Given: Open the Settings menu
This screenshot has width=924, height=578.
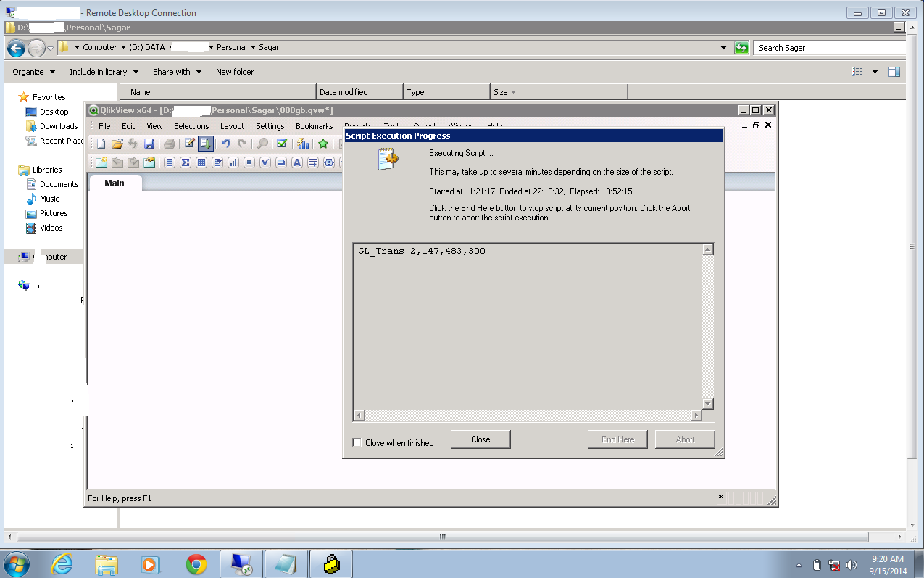Looking at the screenshot, I should point(270,126).
